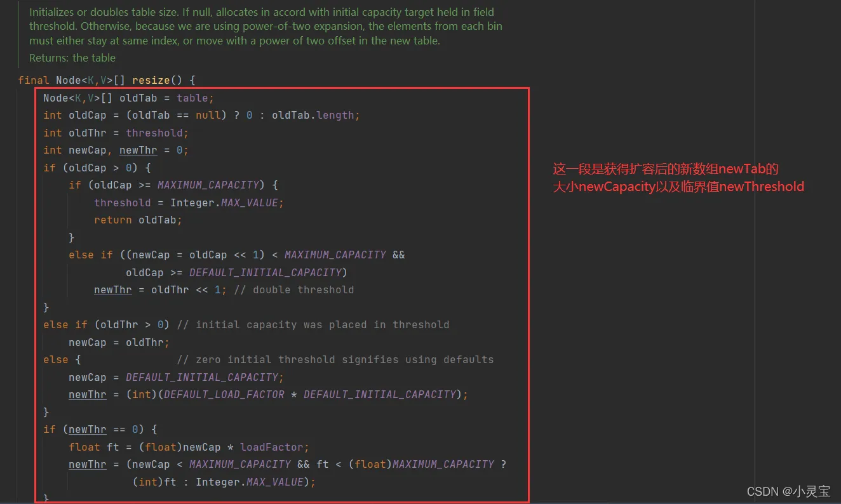This screenshot has height=504, width=841.
Task: Click doc line starting 'threshold. Otherwise, because'
Action: point(266,26)
